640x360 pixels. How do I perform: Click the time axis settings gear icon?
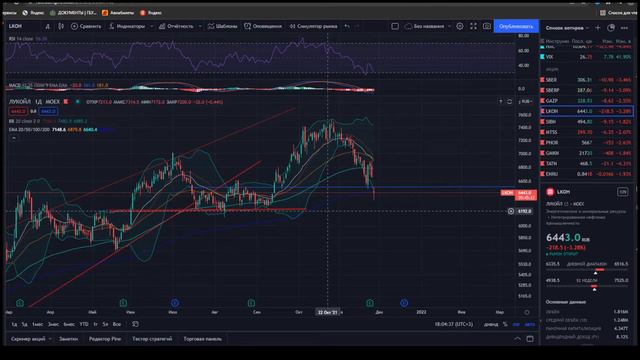click(527, 312)
